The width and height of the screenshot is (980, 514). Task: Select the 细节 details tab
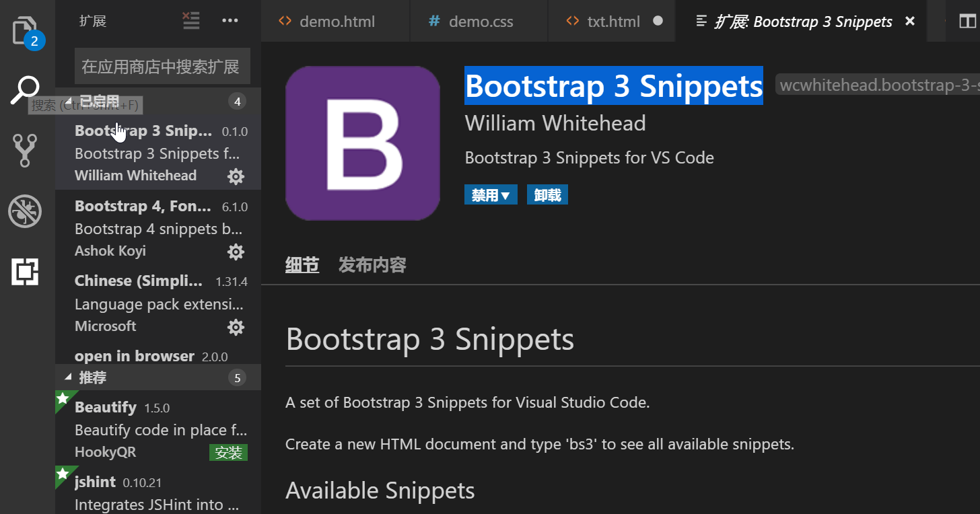(302, 265)
